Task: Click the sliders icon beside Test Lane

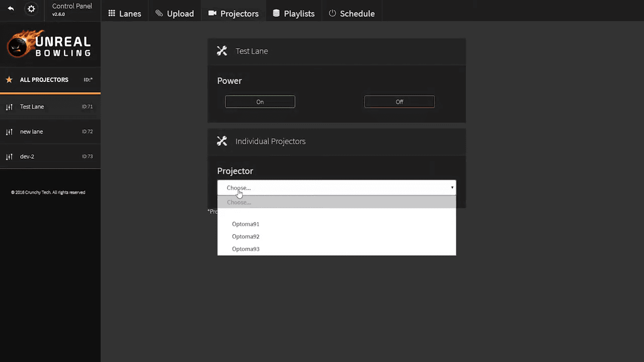Action: 9,107
